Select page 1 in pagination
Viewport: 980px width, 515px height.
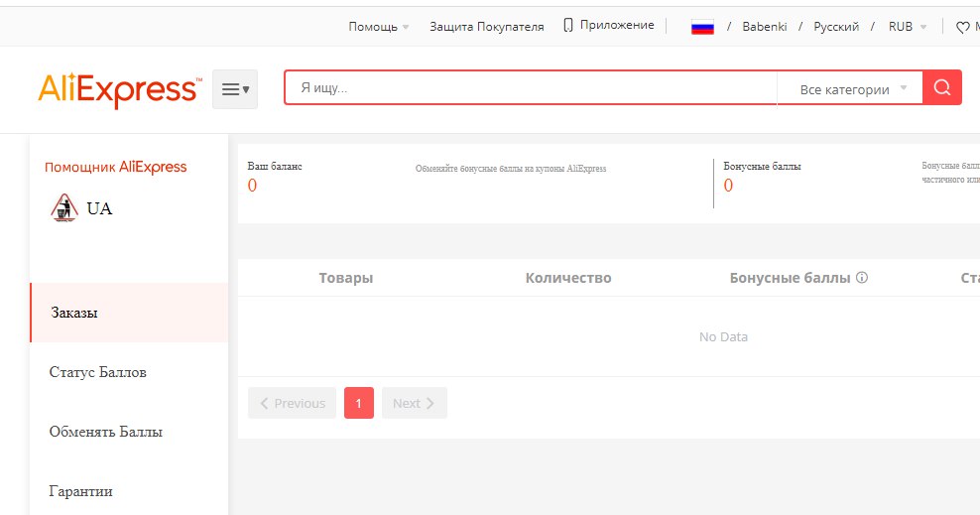[x=359, y=403]
